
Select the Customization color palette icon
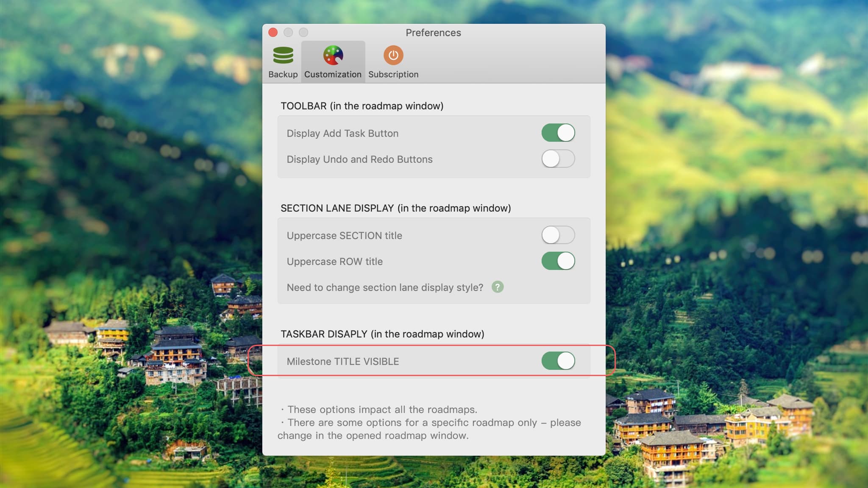(333, 55)
